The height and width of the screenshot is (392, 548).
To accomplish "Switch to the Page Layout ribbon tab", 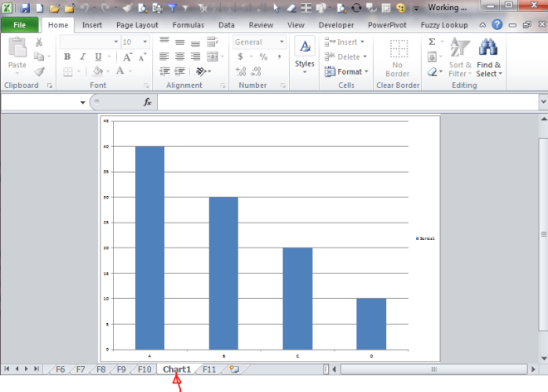I will [x=137, y=25].
